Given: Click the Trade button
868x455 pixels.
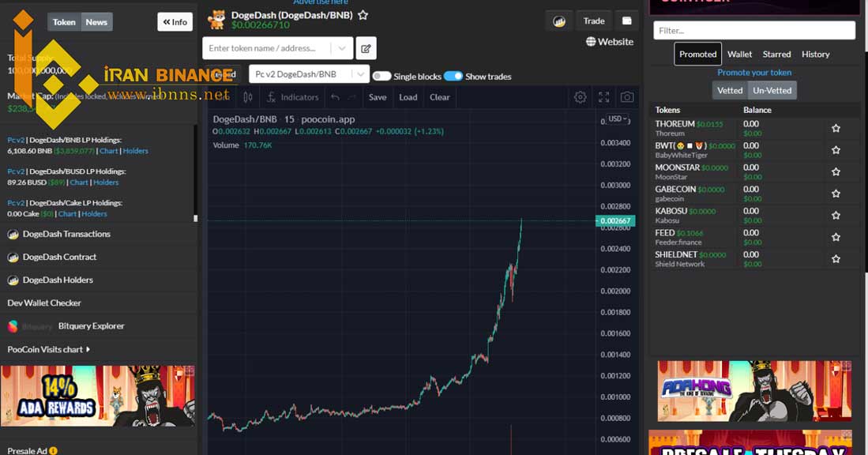Looking at the screenshot, I should tap(593, 21).
